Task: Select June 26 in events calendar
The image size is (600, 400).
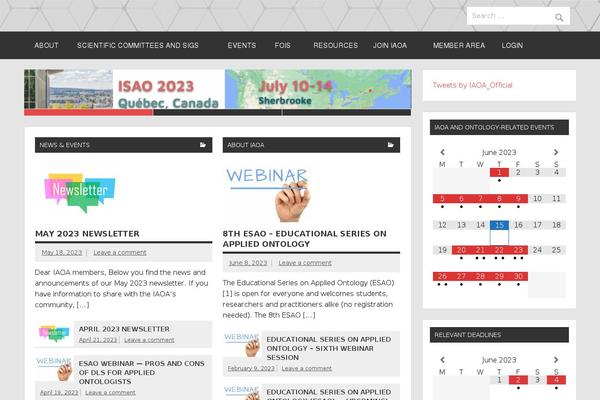Action: (x=442, y=276)
